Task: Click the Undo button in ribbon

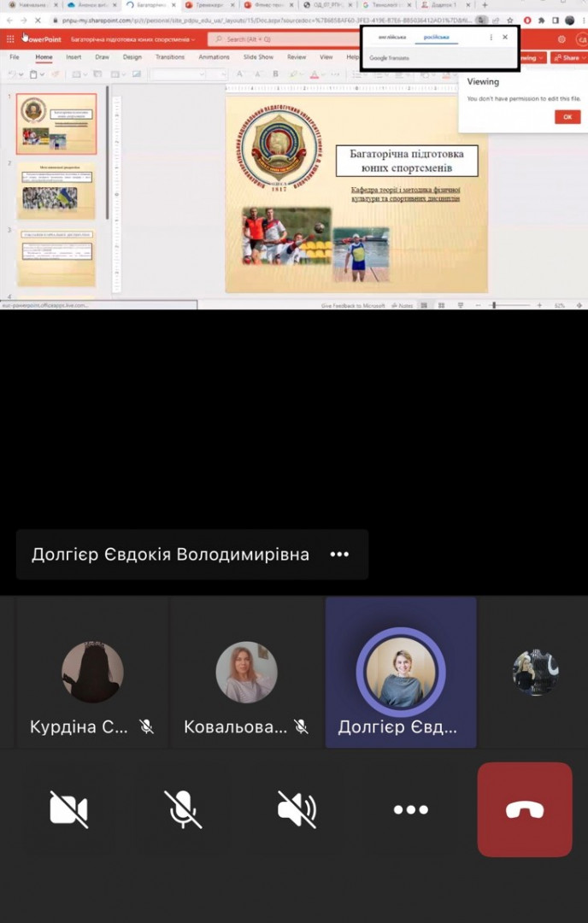Action: click(x=12, y=74)
